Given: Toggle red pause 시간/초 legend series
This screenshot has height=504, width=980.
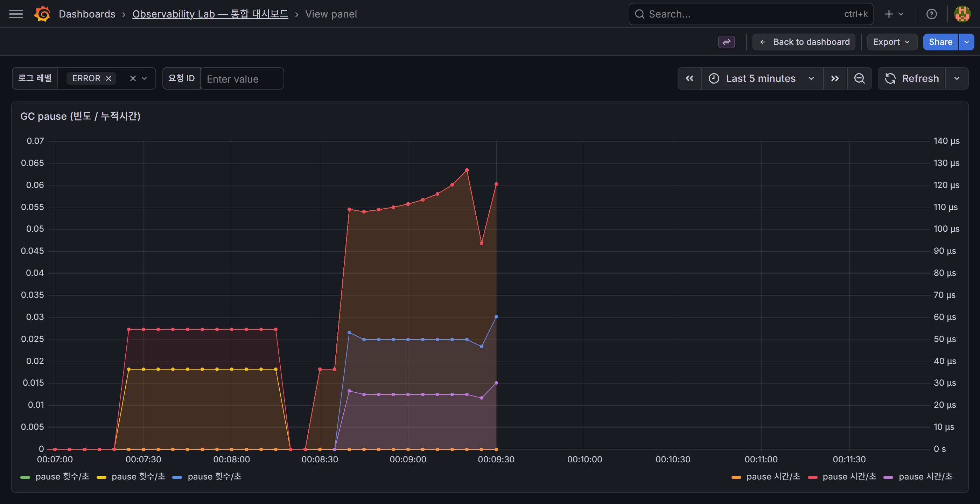Looking at the screenshot, I should coord(849,477).
